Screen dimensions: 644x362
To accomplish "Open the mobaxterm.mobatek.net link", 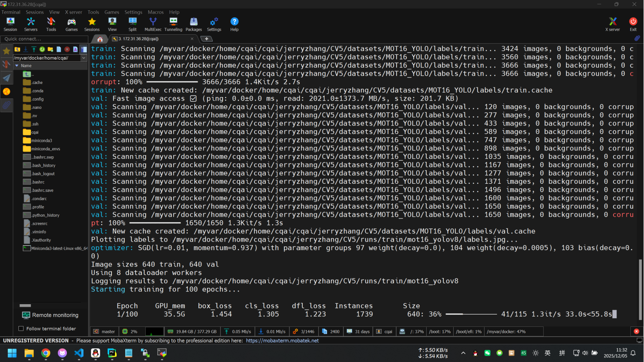I will tap(282, 341).
